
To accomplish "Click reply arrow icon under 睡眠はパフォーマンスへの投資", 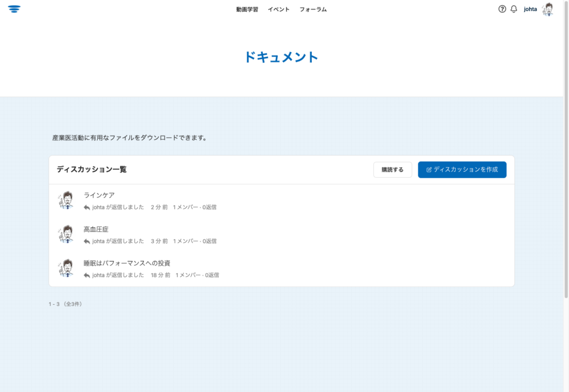I will (x=87, y=275).
